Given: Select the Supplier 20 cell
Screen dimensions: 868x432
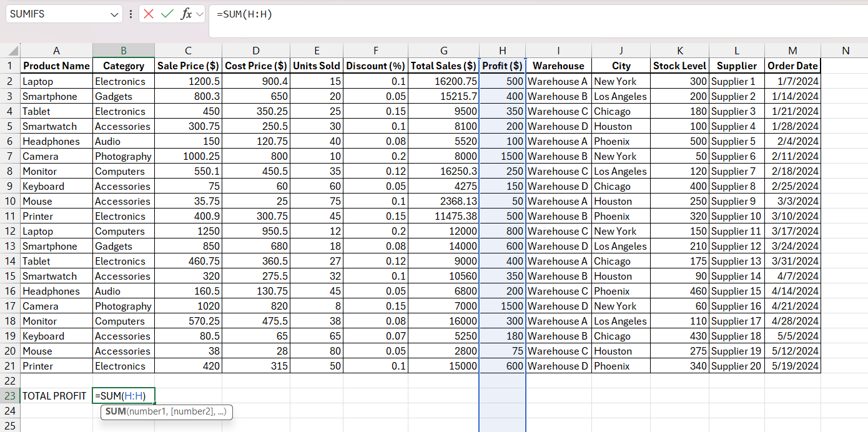Looking at the screenshot, I should click(737, 366).
